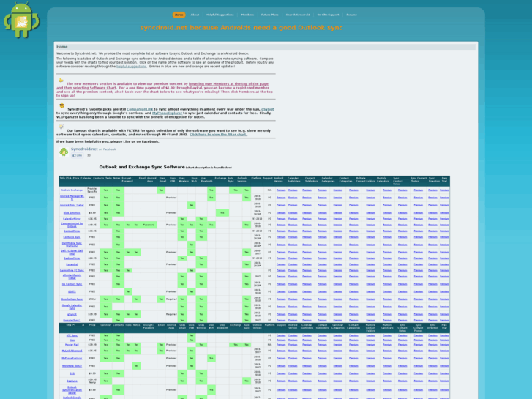Open ContactMirror table link
Viewport: 532px width, 399px height.
click(72, 231)
